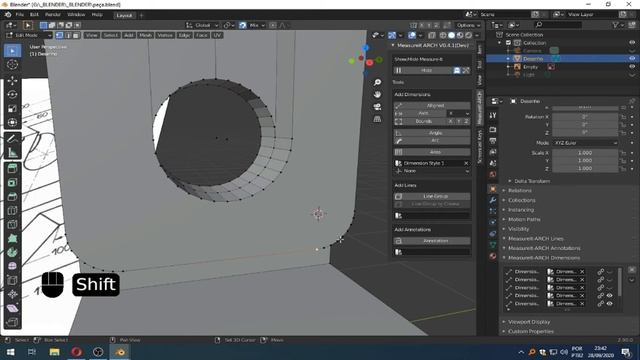Expand the Relations section
This screenshot has width=640, height=360.
click(519, 190)
